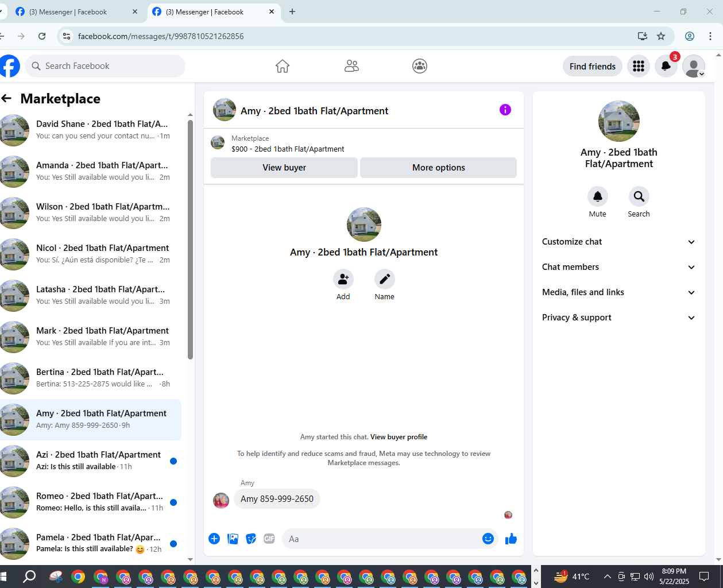This screenshot has height=588, width=723.
Task: Open the Facebook menu grid icon
Action: pos(639,67)
